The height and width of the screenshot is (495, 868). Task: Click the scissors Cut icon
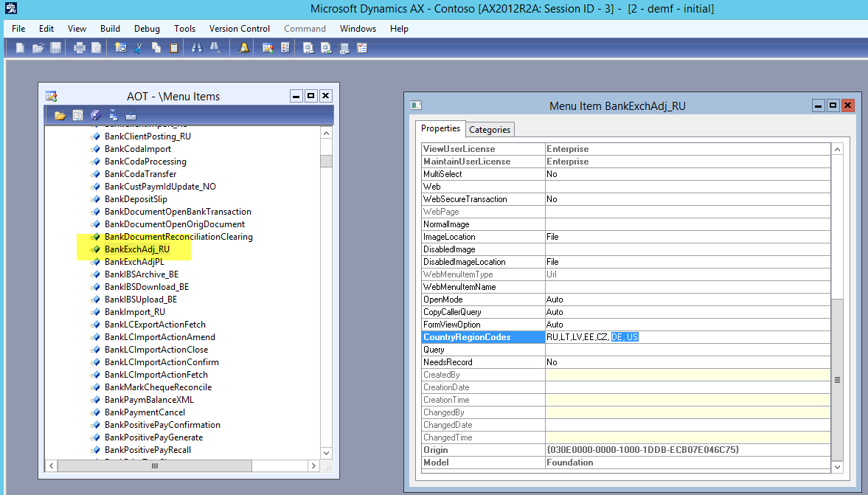(x=138, y=48)
